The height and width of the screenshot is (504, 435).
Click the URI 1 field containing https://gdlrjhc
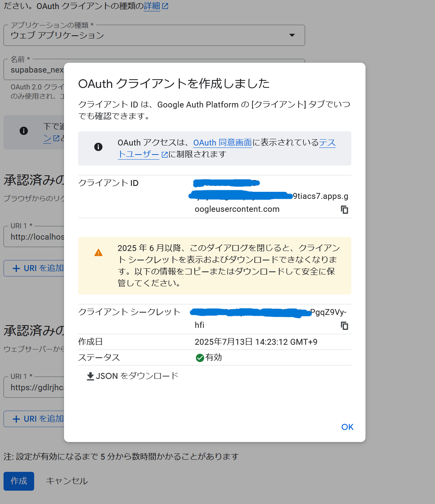click(34, 387)
